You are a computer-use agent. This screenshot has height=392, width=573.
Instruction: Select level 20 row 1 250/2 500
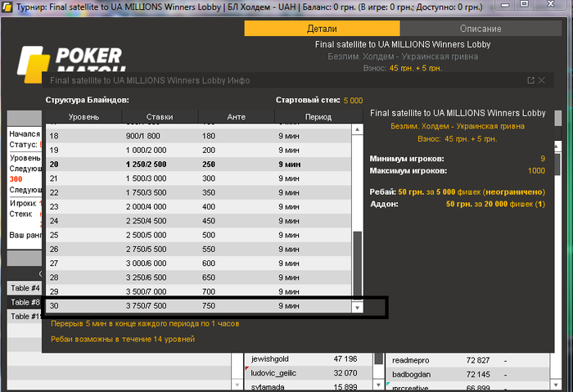tap(198, 164)
